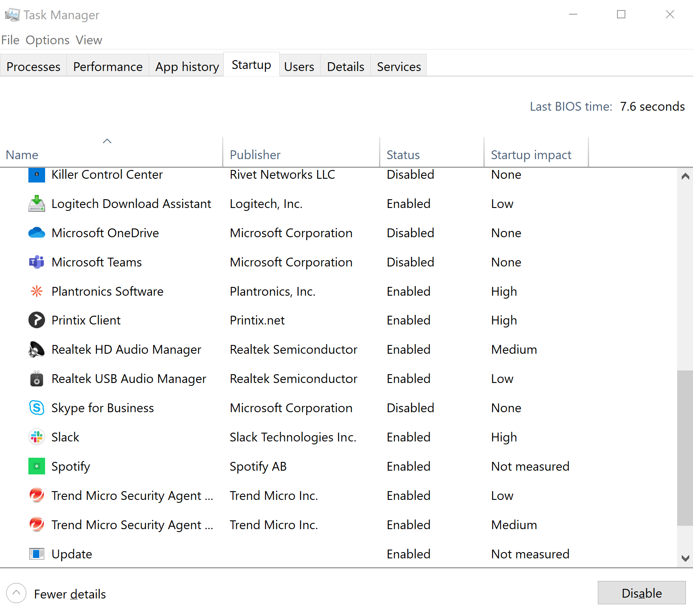Viewport: 693px width, 616px height.
Task: Click the Disable button
Action: tap(642, 593)
